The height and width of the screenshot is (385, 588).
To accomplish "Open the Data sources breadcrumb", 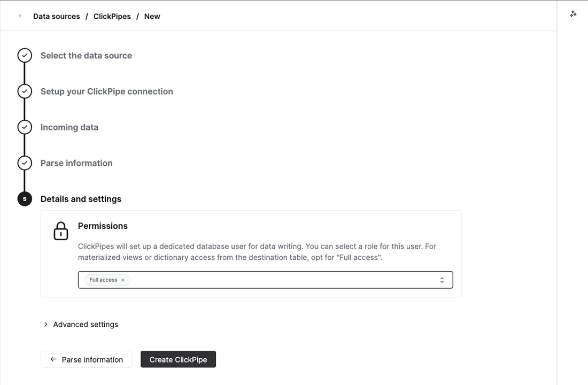I will click(57, 17).
